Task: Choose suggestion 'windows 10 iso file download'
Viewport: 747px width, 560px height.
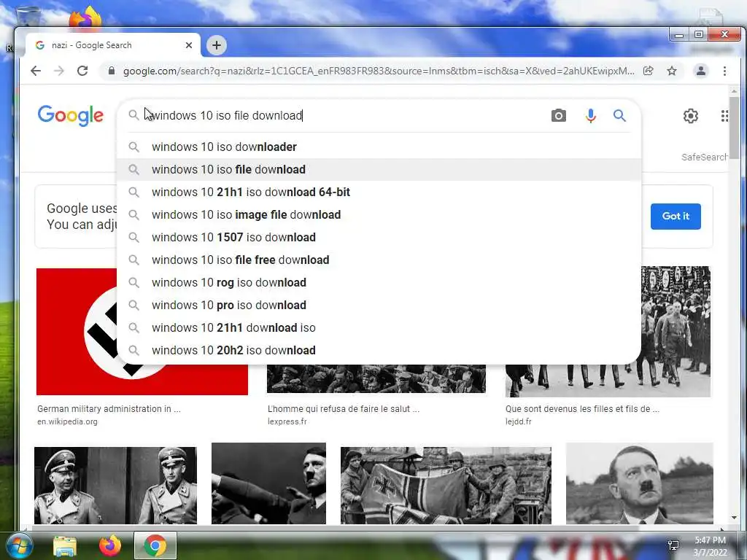Action: 379,169
